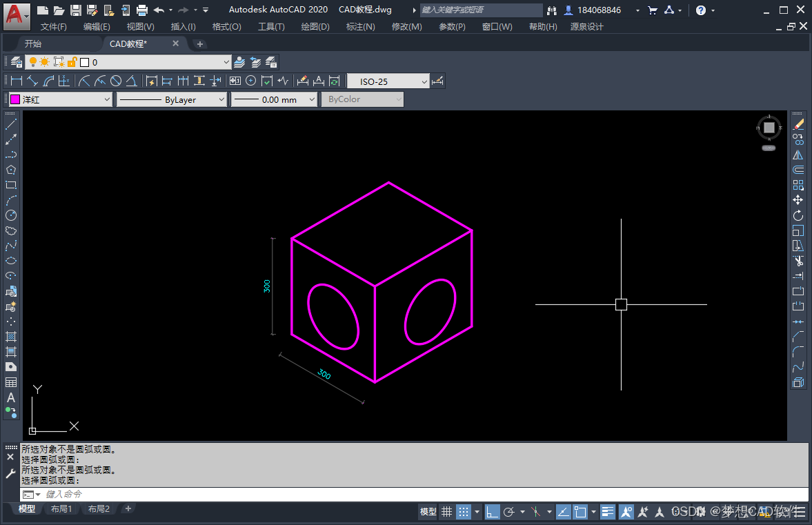Activate the Move tool in modify toolbar
Image resolution: width=812 pixels, height=525 pixels.
pyautogui.click(x=798, y=200)
